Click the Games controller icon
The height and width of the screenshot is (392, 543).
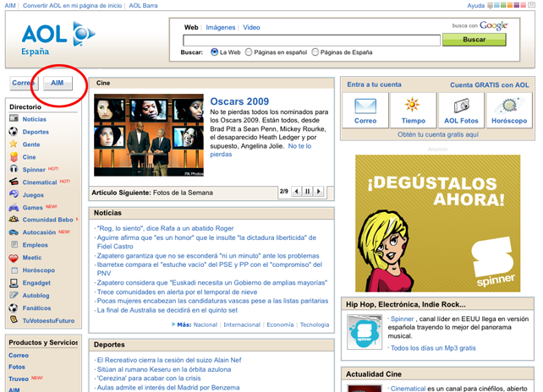pos(14,207)
